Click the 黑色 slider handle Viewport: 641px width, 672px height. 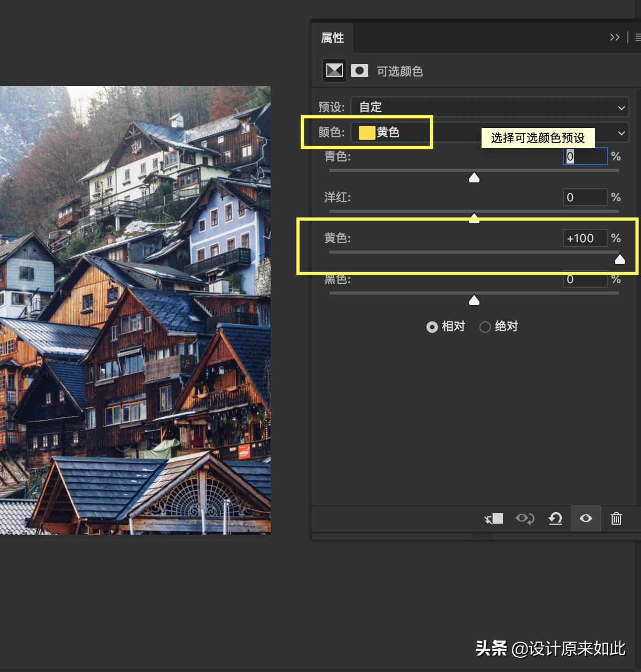[474, 300]
